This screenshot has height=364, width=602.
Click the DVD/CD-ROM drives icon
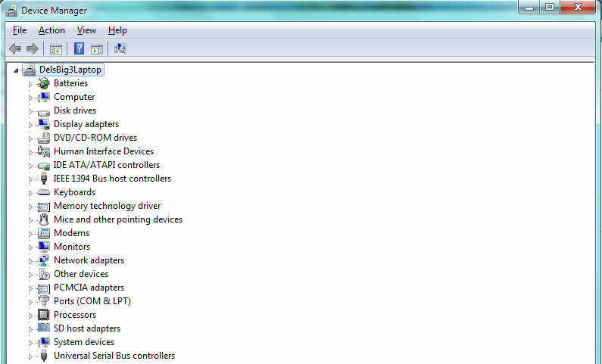pyautogui.click(x=43, y=137)
